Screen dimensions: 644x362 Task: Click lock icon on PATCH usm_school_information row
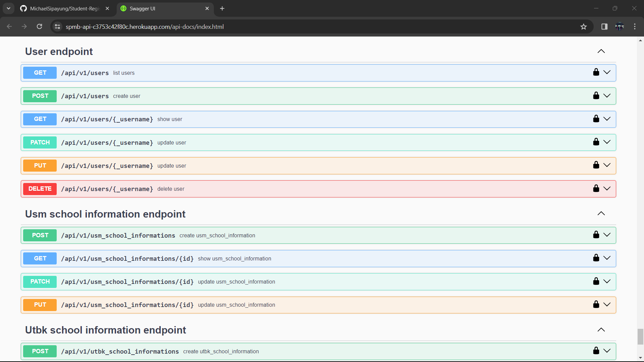pos(596,281)
